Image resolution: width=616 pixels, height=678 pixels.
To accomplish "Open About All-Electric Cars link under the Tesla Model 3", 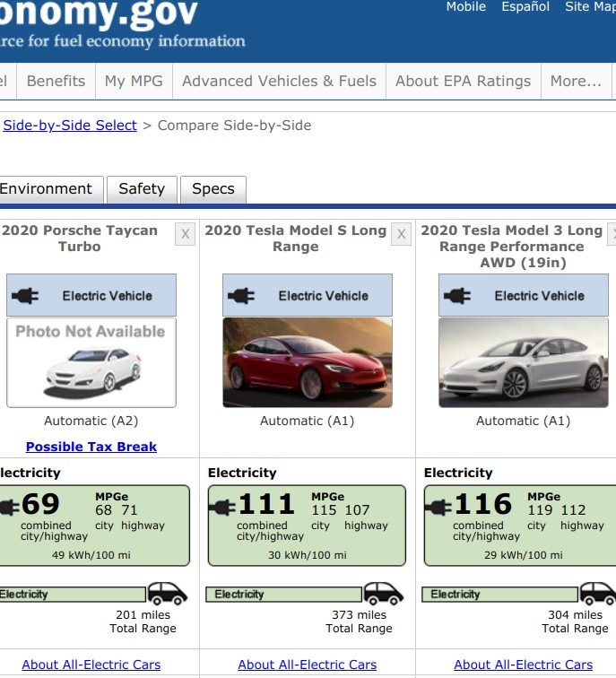I will (x=524, y=665).
